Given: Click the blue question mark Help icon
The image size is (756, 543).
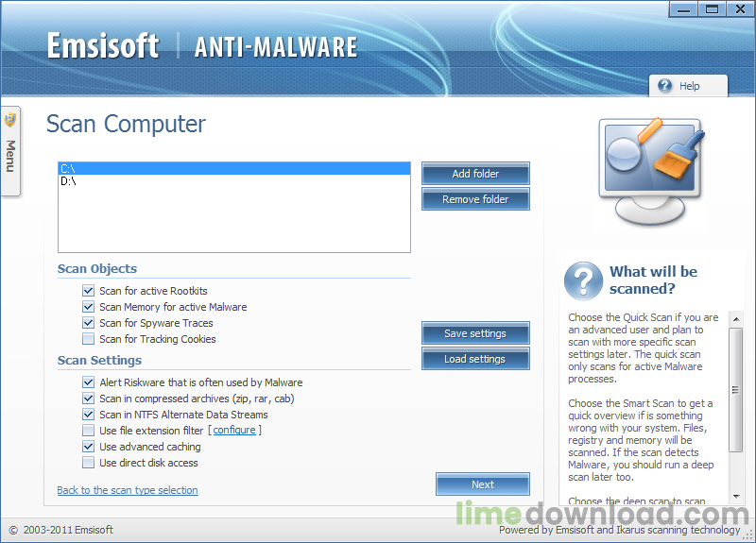Looking at the screenshot, I should [664, 85].
